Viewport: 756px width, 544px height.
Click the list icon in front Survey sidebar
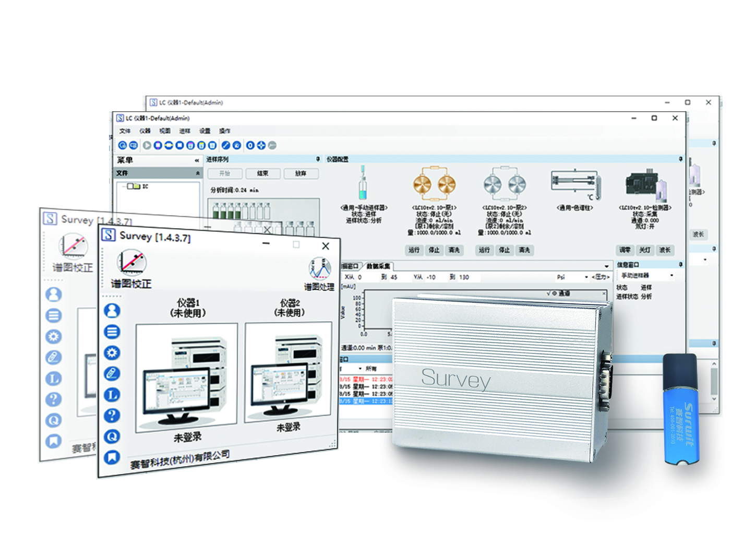(x=112, y=332)
